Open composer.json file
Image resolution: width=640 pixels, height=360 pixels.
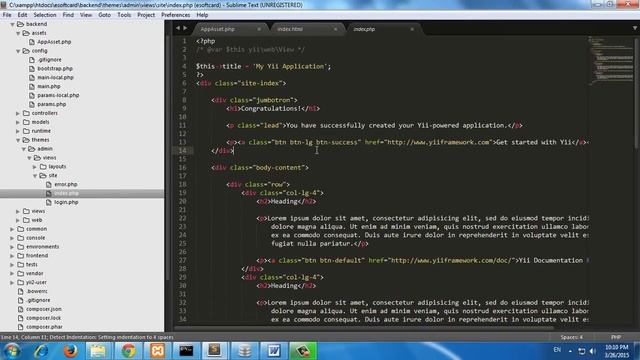click(44, 309)
